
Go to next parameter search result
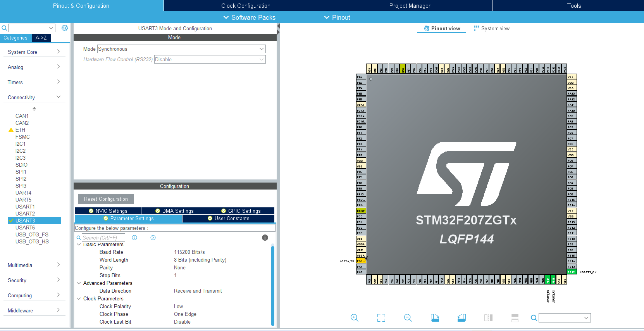(153, 238)
